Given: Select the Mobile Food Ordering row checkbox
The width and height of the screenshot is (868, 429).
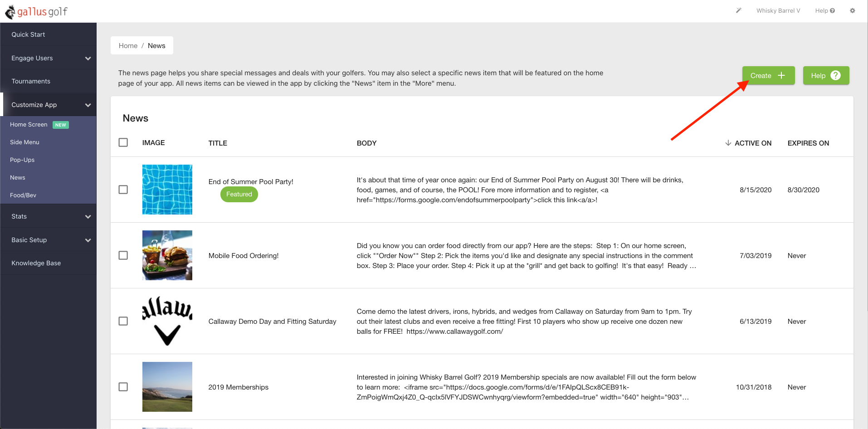Looking at the screenshot, I should [123, 255].
